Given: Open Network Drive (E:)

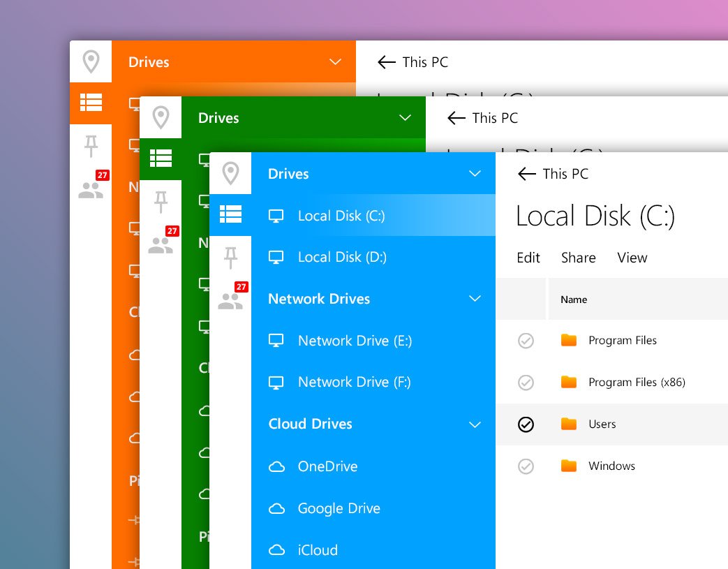Looking at the screenshot, I should (x=373, y=341).
